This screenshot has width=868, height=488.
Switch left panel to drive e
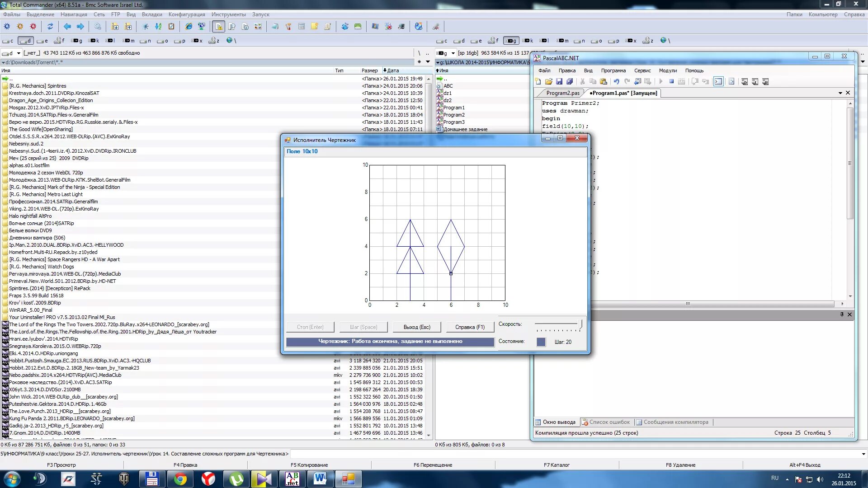tap(42, 41)
